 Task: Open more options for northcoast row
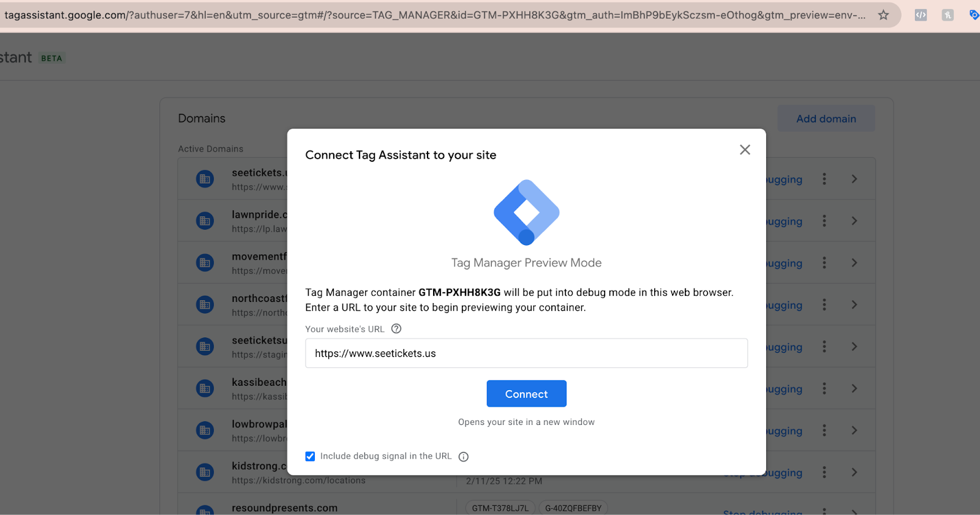coord(824,304)
